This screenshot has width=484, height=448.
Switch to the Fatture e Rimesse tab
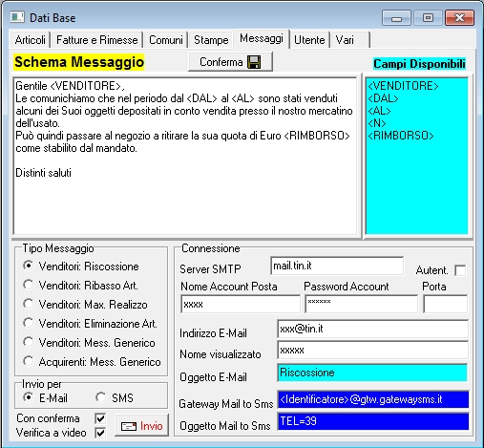coord(96,40)
